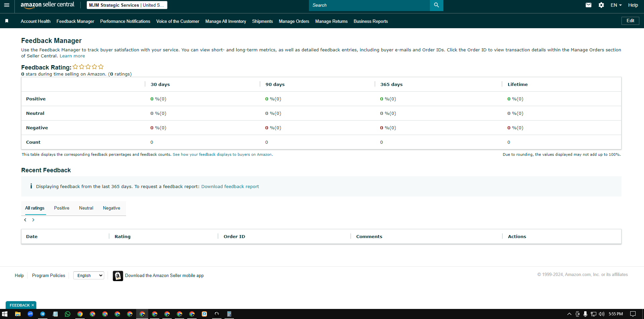Show hidden tray icons chevron
Image resolution: width=644 pixels, height=319 pixels.
coord(569,314)
